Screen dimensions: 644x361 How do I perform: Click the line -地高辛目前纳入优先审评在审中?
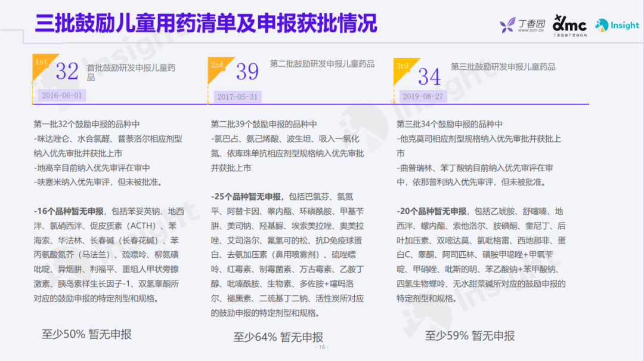[92, 168]
